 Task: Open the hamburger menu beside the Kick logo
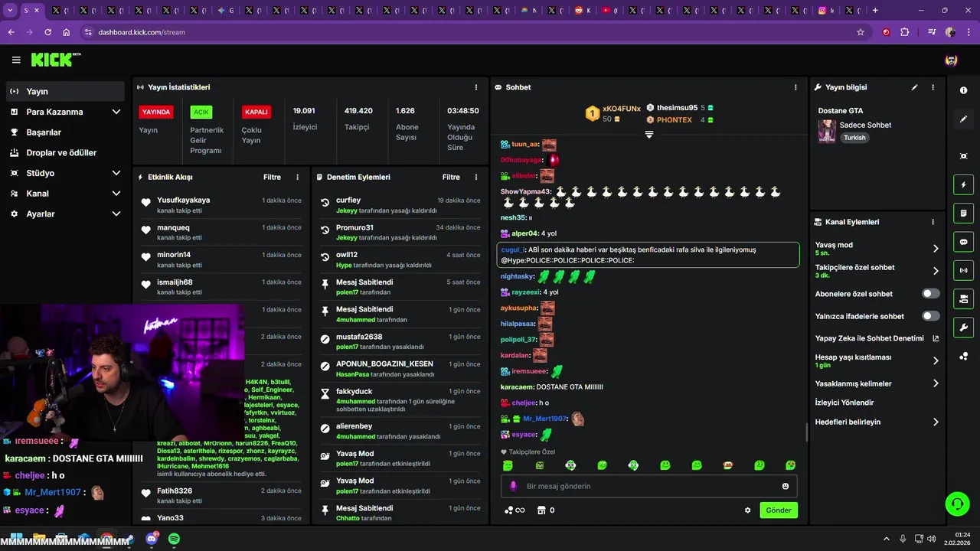[x=16, y=60]
